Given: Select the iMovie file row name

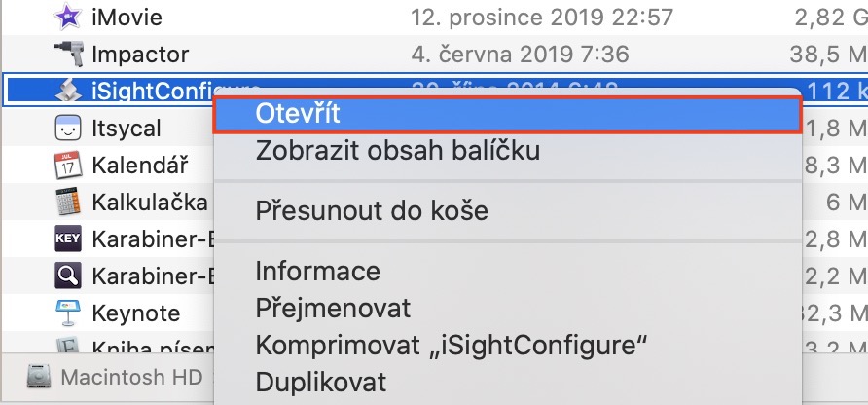Looking at the screenshot, I should point(127,17).
